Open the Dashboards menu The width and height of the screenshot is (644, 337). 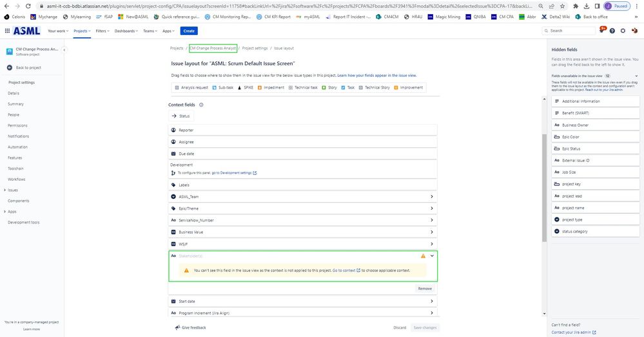coord(126,31)
